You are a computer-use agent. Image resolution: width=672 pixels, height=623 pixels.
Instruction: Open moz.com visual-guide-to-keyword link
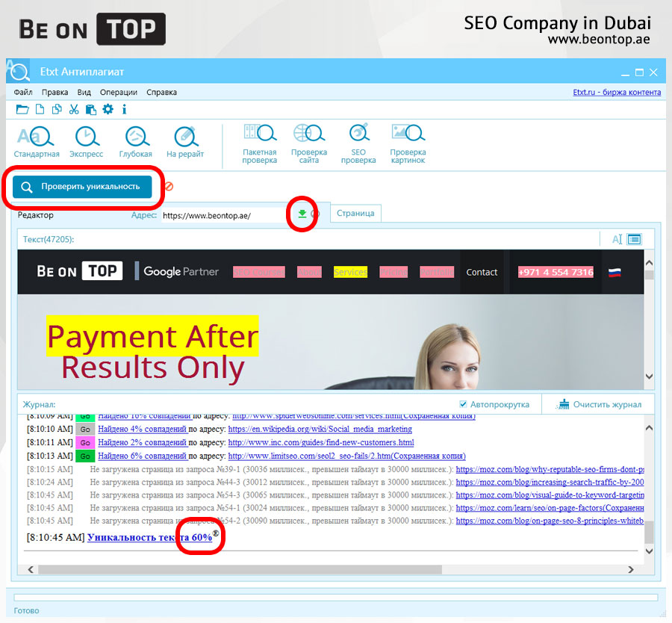click(x=550, y=495)
